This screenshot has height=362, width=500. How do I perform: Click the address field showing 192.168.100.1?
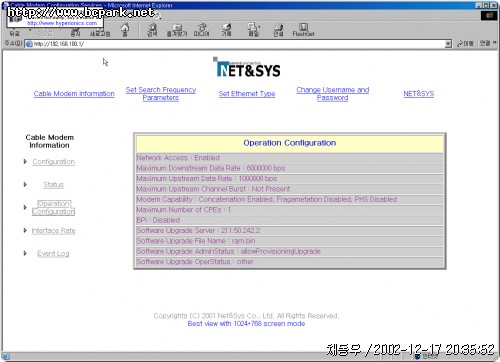tap(238, 44)
